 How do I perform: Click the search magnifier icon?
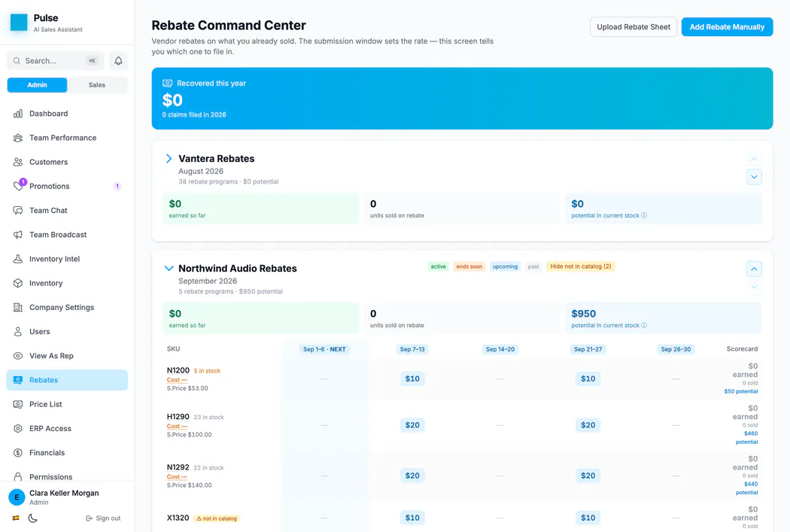17,61
